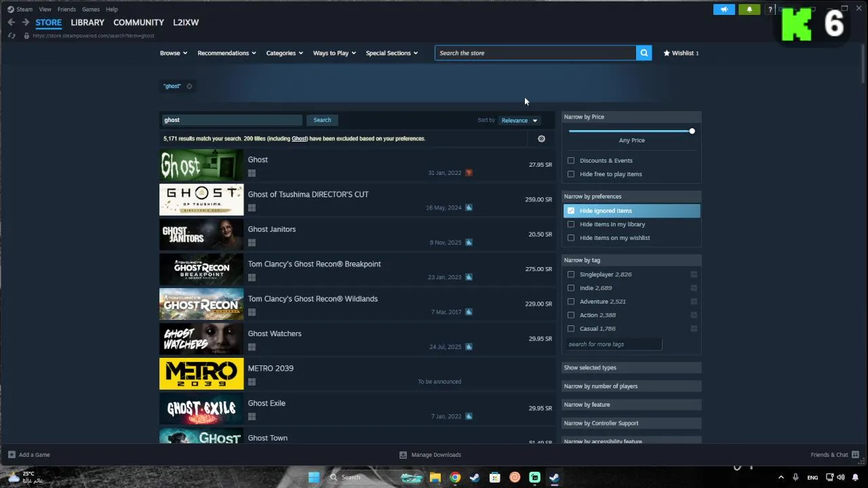The height and width of the screenshot is (488, 868).
Task: Open the Microsoft Store taskbar icon
Action: 495,477
